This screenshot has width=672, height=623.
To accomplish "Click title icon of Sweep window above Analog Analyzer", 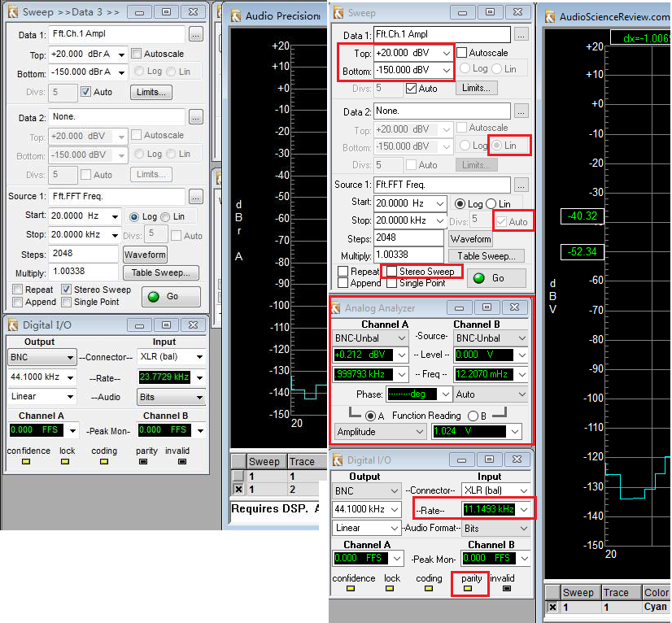I will (x=338, y=13).
